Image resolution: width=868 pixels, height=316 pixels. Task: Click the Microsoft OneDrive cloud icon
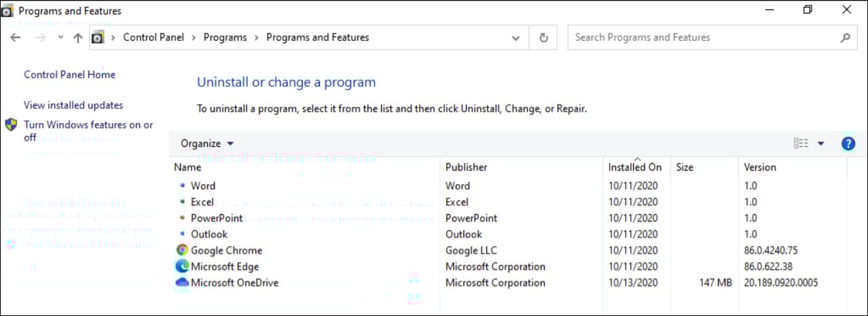(x=182, y=283)
